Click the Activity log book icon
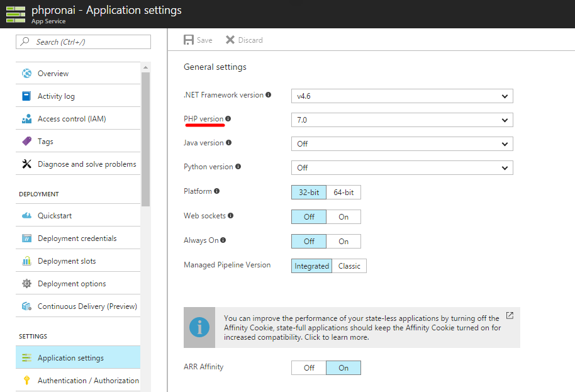This screenshot has height=392, width=575. (x=27, y=96)
